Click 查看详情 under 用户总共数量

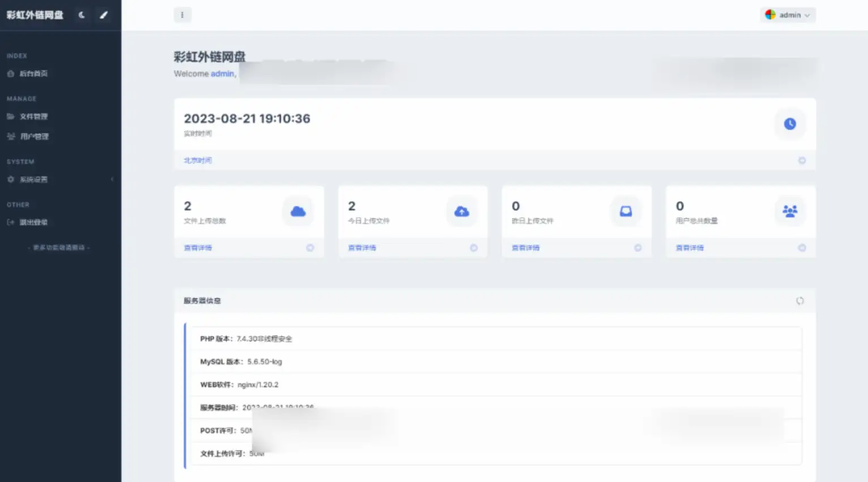click(x=690, y=248)
